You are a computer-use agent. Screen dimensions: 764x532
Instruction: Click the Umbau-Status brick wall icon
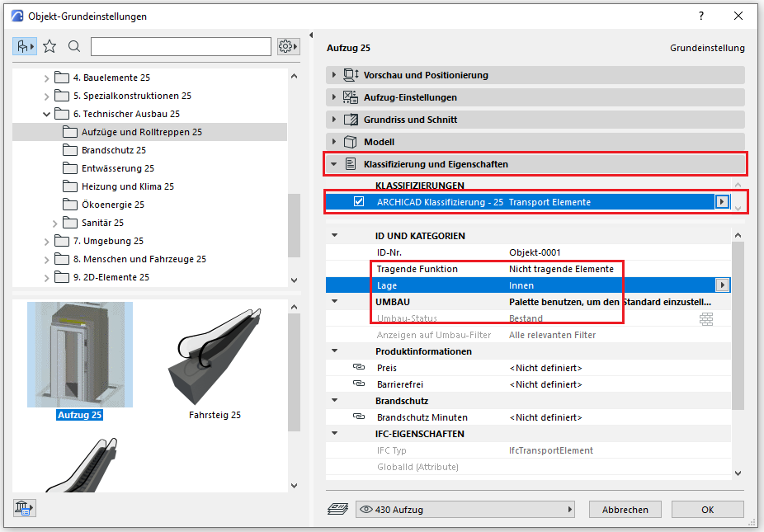(x=706, y=318)
